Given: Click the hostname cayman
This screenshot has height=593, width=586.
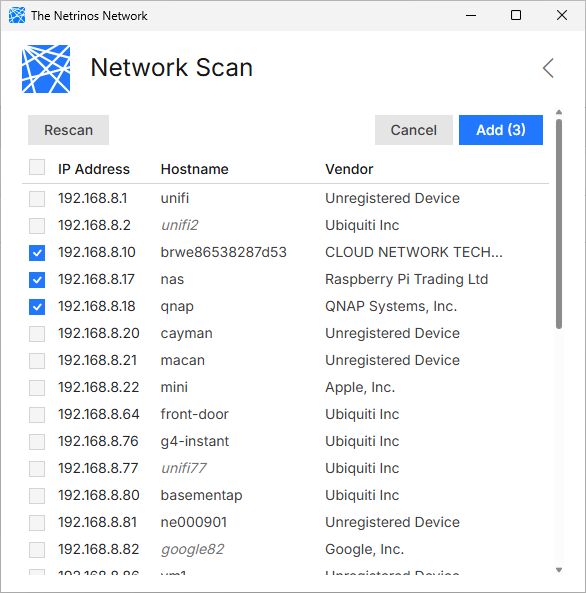Looking at the screenshot, I should click(x=187, y=334).
